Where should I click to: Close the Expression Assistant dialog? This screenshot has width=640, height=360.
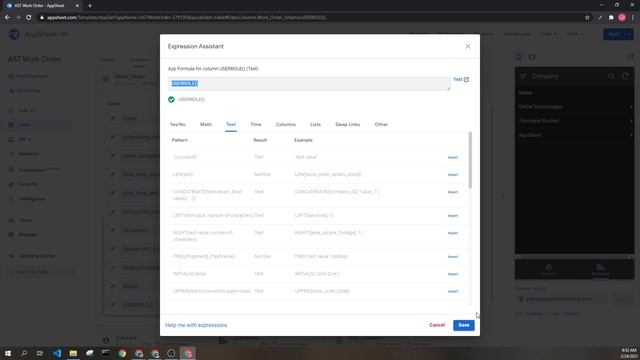[x=468, y=47]
